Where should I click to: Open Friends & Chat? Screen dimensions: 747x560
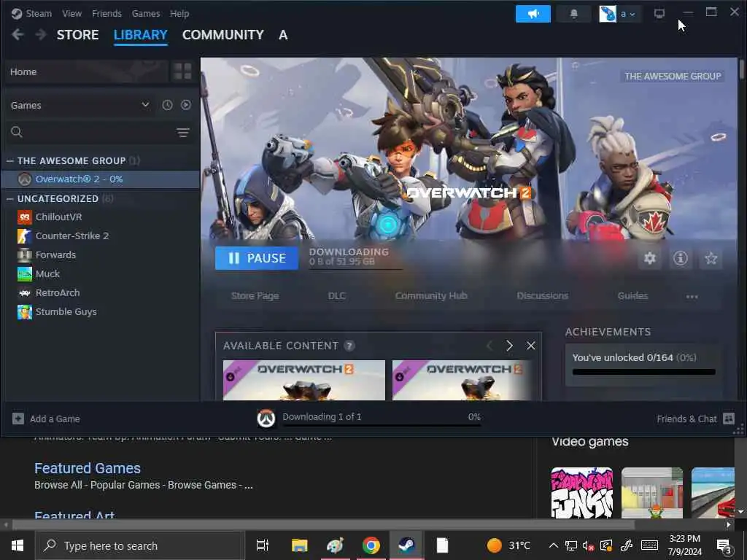tap(695, 419)
